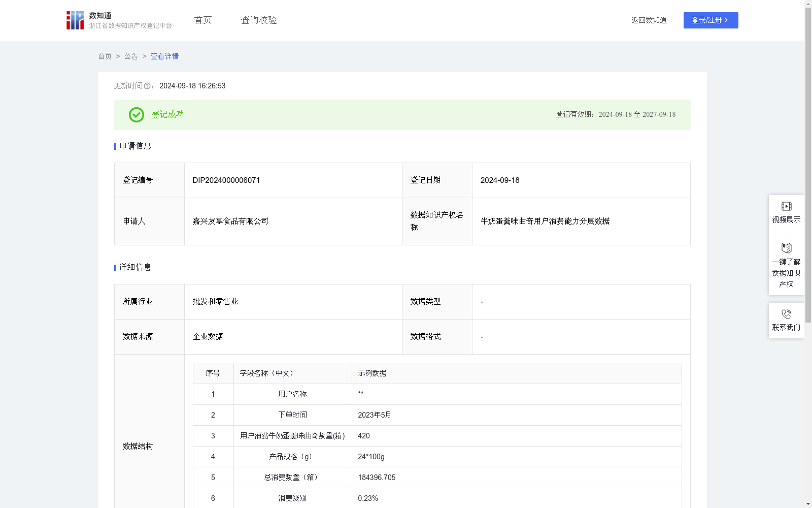The height and width of the screenshot is (508, 812).
Task: Click the help icon beside 更新时间
Action: pos(147,86)
